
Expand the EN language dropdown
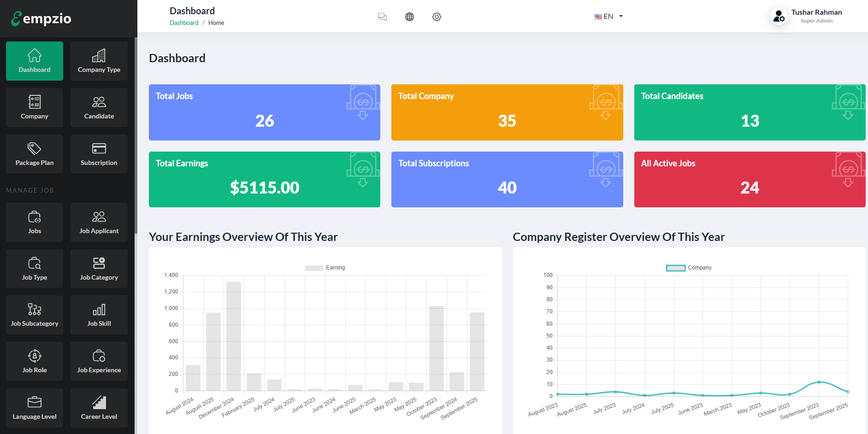(608, 17)
